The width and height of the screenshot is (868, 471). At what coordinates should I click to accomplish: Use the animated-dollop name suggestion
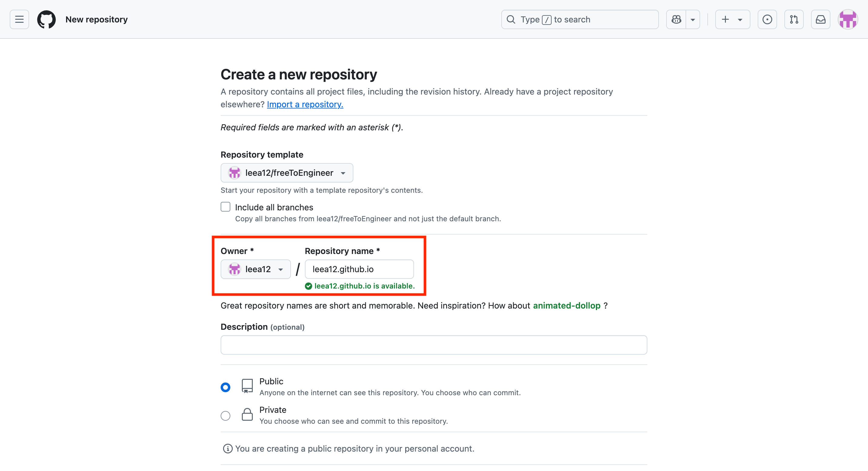[566, 306]
